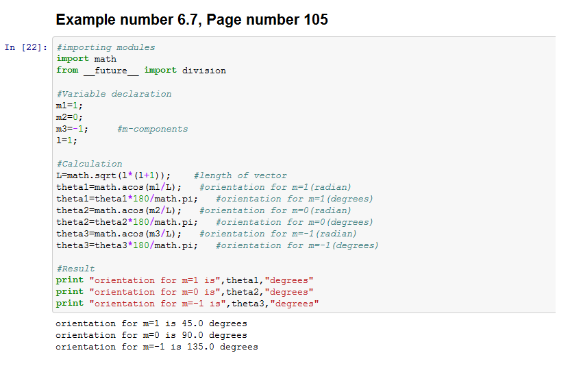
Task: Click the '#Variable declaration' comment
Action: pyautogui.click(x=114, y=94)
